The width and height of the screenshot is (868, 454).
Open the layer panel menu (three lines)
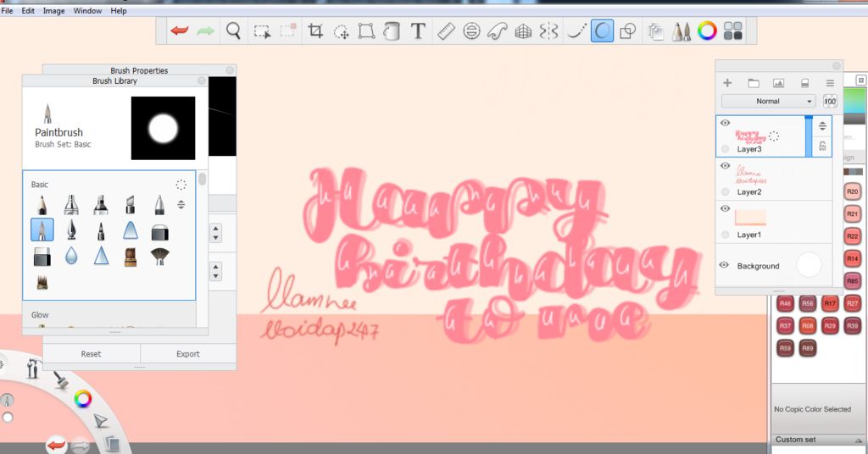[x=830, y=83]
